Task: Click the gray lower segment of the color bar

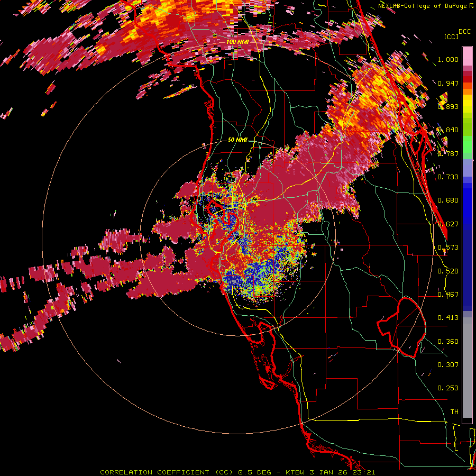Action: tap(467, 368)
